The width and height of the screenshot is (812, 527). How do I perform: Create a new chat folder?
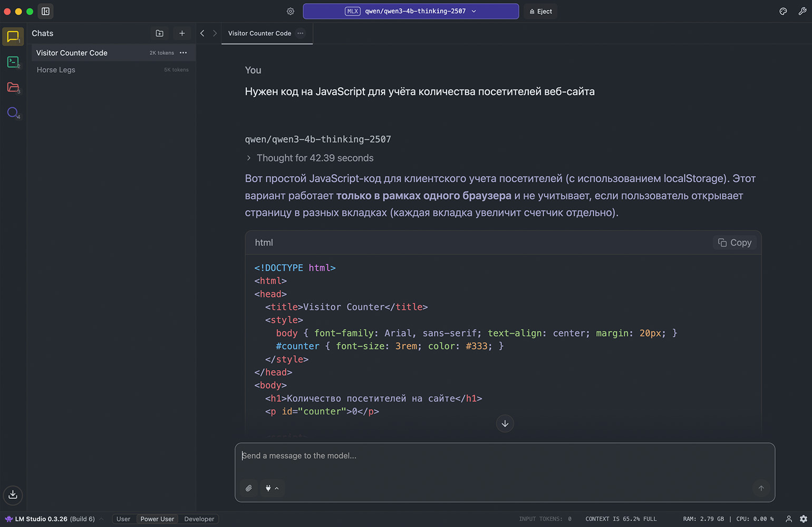click(160, 33)
